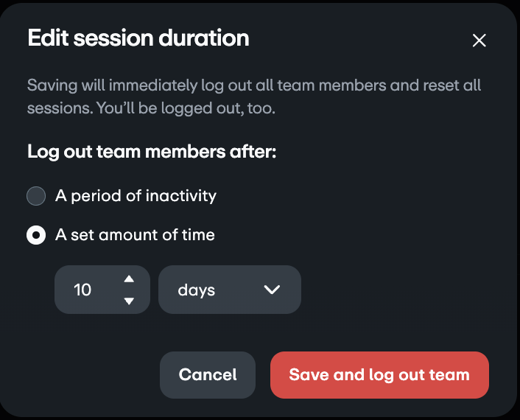520x420 pixels.
Task: Click the 'days' text in the unit selector
Action: click(196, 290)
